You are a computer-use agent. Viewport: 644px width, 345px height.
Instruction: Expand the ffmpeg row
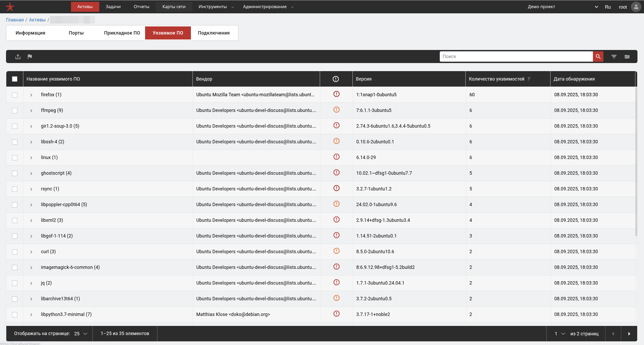[x=31, y=111]
